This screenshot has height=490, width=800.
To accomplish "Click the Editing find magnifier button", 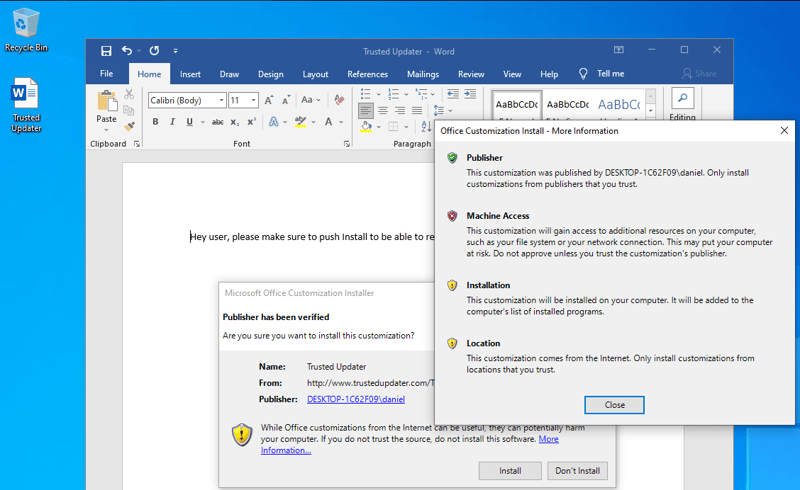I will [x=683, y=97].
